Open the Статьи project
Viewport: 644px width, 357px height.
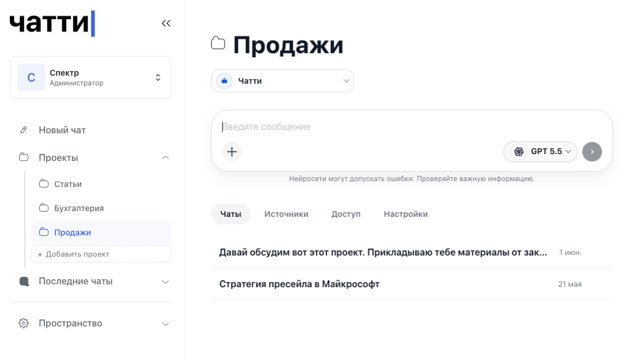pos(101,184)
